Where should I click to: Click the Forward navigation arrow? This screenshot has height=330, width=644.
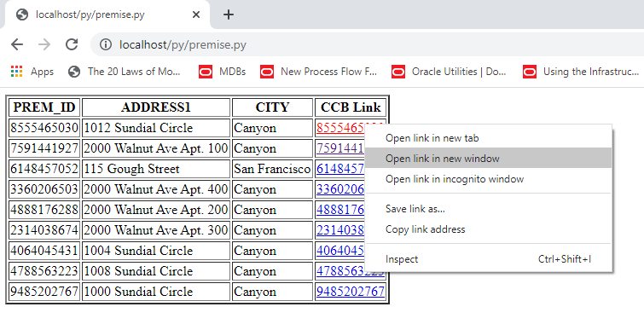pyautogui.click(x=44, y=44)
